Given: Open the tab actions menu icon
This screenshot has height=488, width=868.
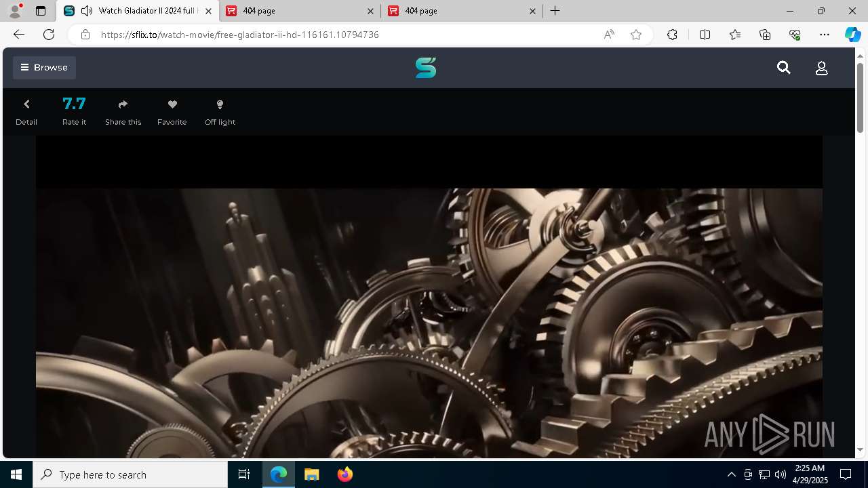Looking at the screenshot, I should pos(41,11).
